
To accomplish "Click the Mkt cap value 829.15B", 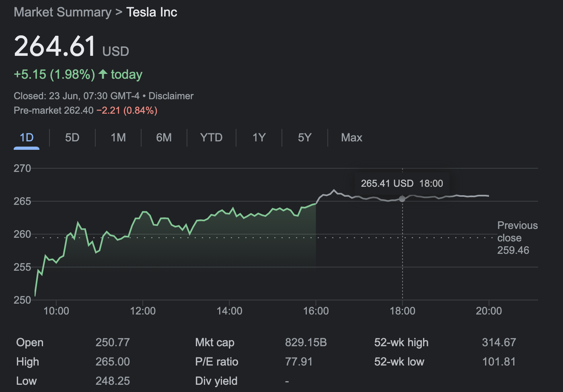I will [306, 343].
